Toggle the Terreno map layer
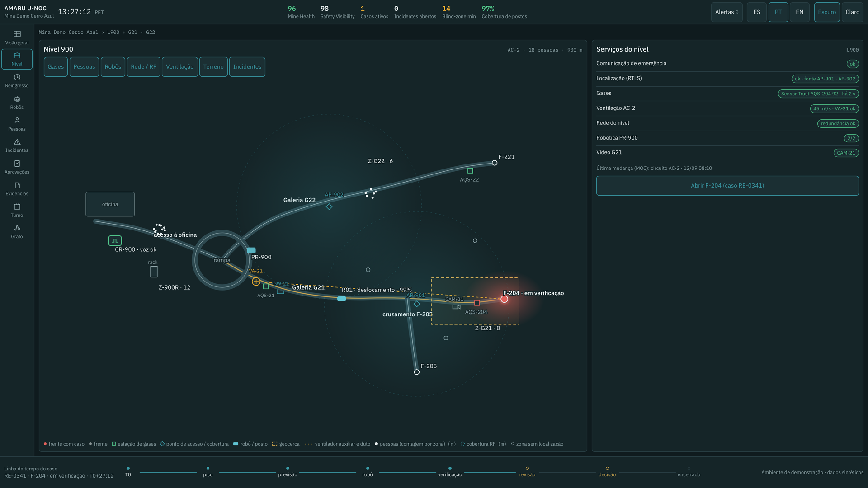Viewport: 868px width, 488px height. (x=213, y=67)
